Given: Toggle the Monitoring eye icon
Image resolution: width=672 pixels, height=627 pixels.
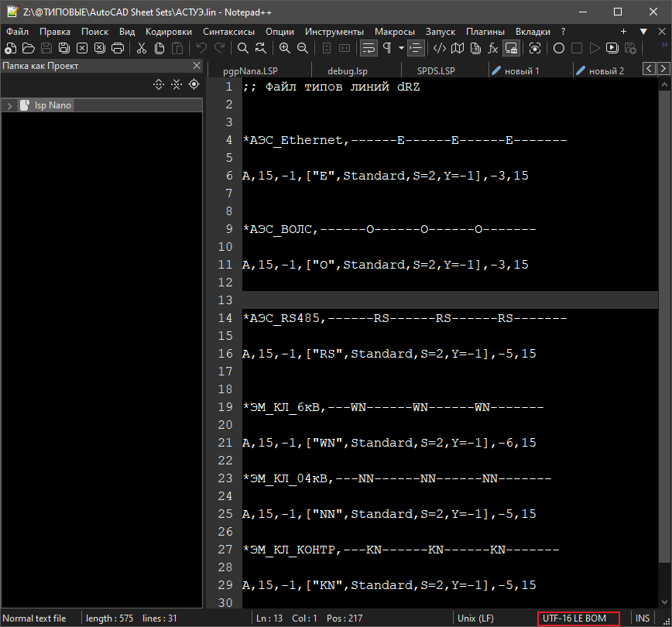Looking at the screenshot, I should pos(535,48).
